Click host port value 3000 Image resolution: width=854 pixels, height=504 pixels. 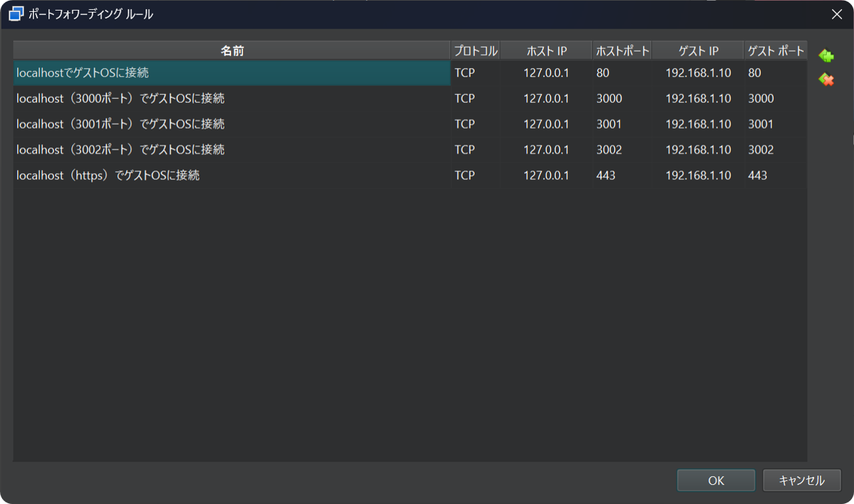[x=609, y=98]
